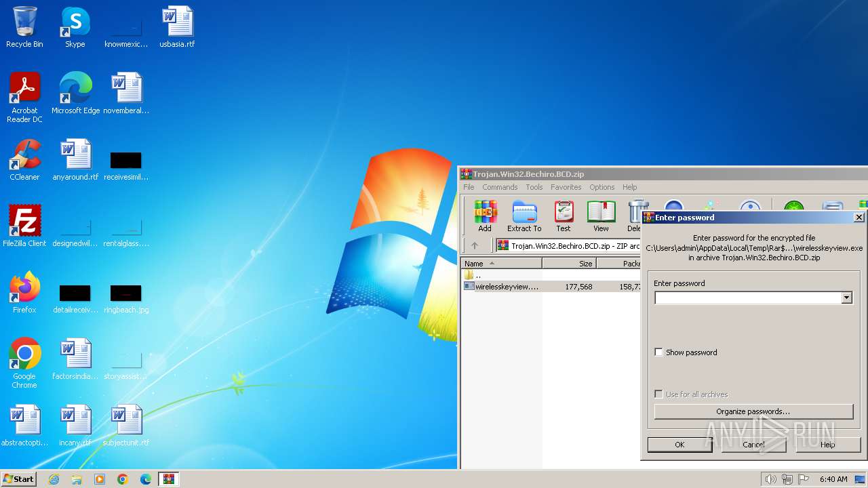Open ringbeach.jpg image file
The image size is (868, 488).
click(126, 298)
